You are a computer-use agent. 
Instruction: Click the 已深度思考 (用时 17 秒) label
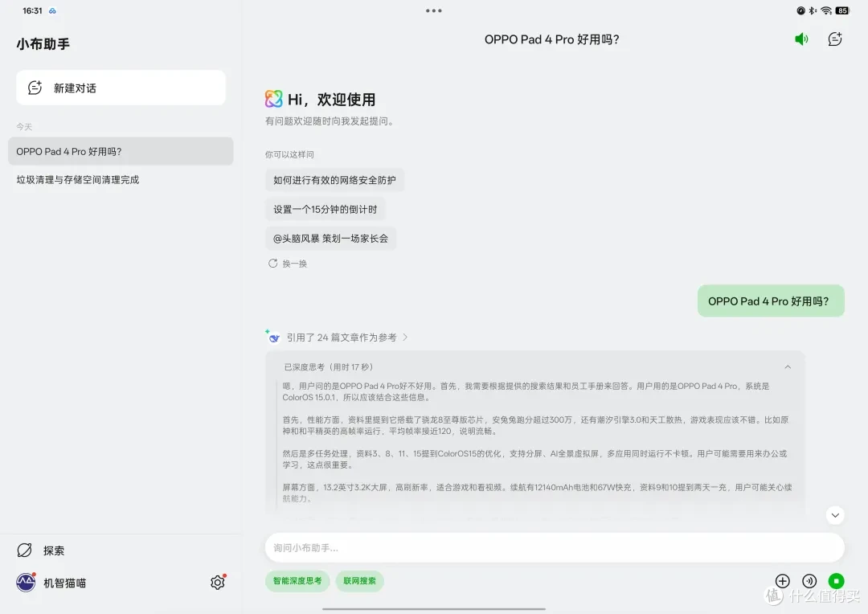click(x=328, y=367)
